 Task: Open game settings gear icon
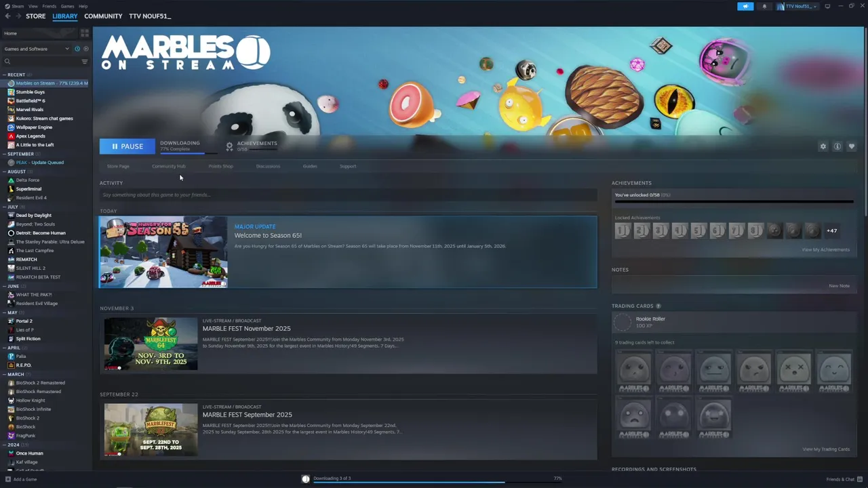click(x=823, y=146)
